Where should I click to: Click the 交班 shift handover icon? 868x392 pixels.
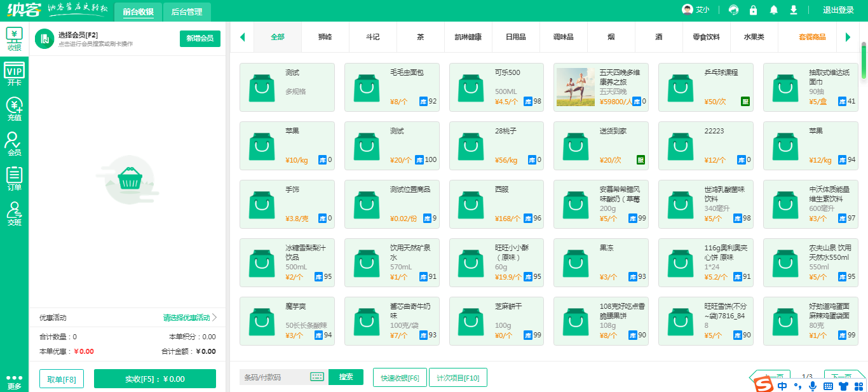14,213
